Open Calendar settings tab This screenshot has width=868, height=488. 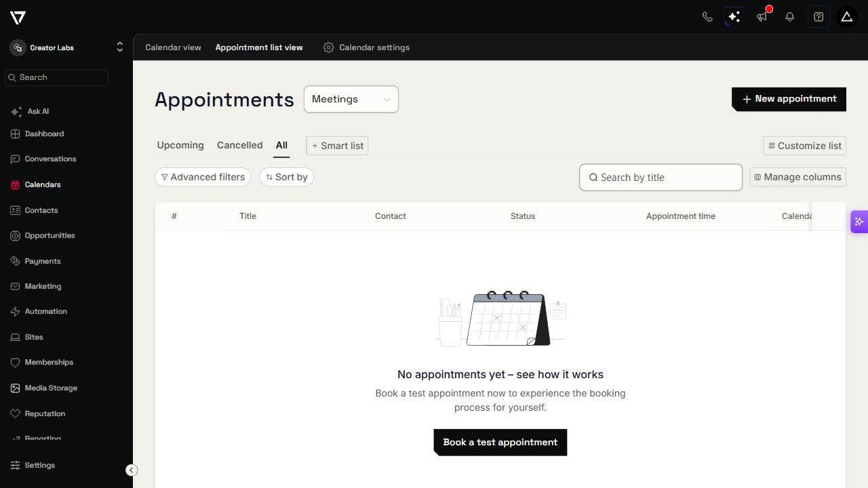tap(366, 47)
